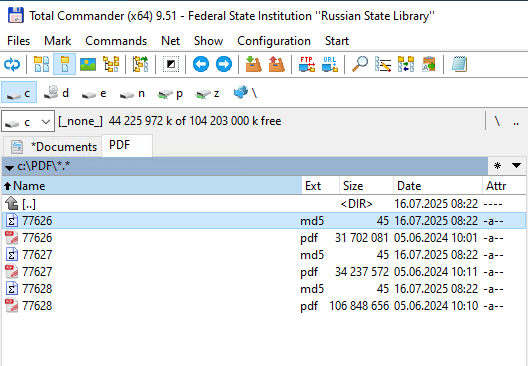The width and height of the screenshot is (528, 366).
Task: Open the path history down-arrow at right
Action: point(516,165)
